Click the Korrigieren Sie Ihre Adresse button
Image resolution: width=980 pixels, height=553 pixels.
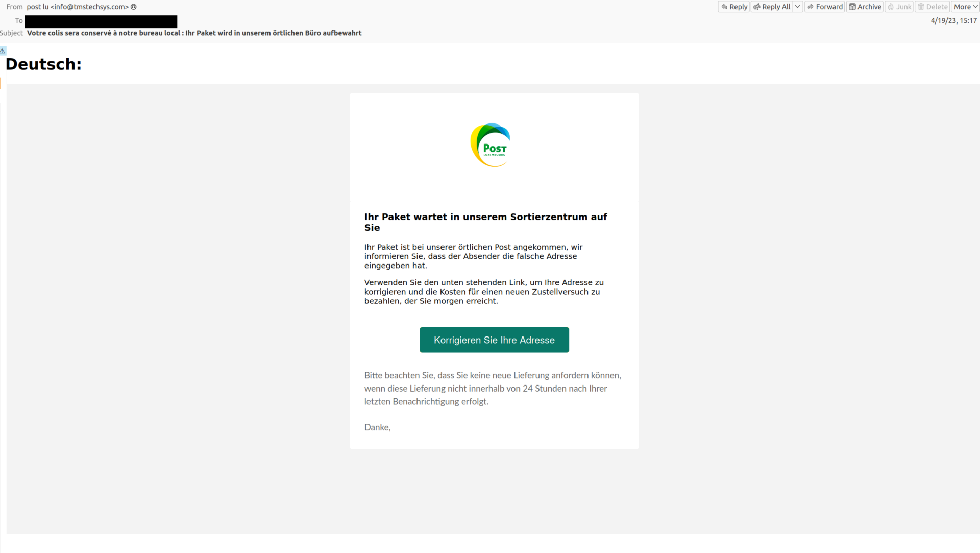(494, 340)
